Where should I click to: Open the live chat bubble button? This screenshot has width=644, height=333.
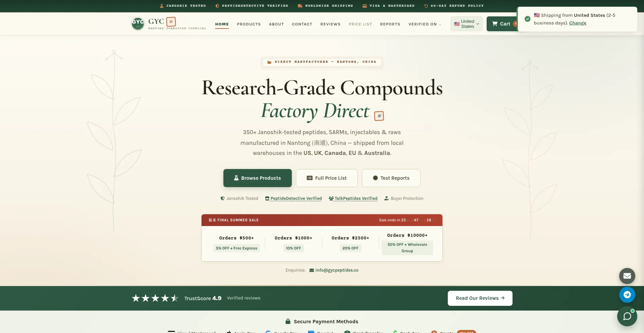[x=627, y=316]
